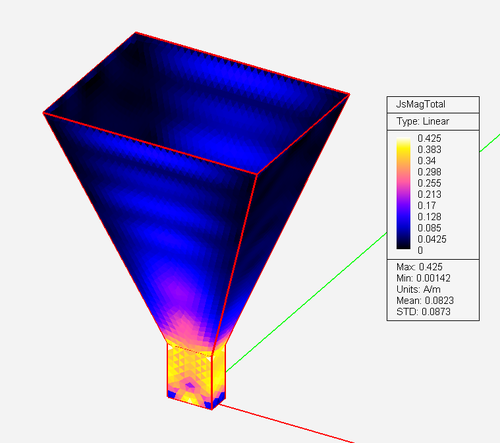500x443 pixels.
Task: Click the STD: 0.0873 statistic
Action: (x=423, y=312)
